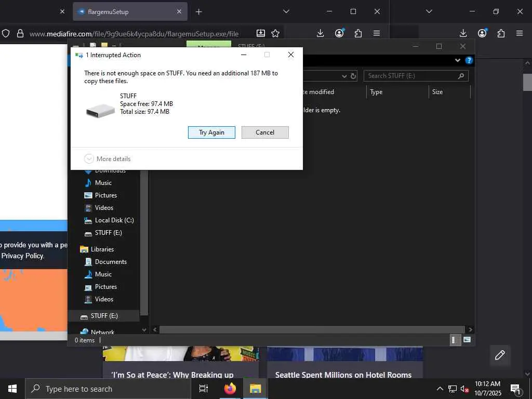The image size is (532, 399).
Task: Close the flargemuSetup browser tab
Action: pyautogui.click(x=179, y=11)
